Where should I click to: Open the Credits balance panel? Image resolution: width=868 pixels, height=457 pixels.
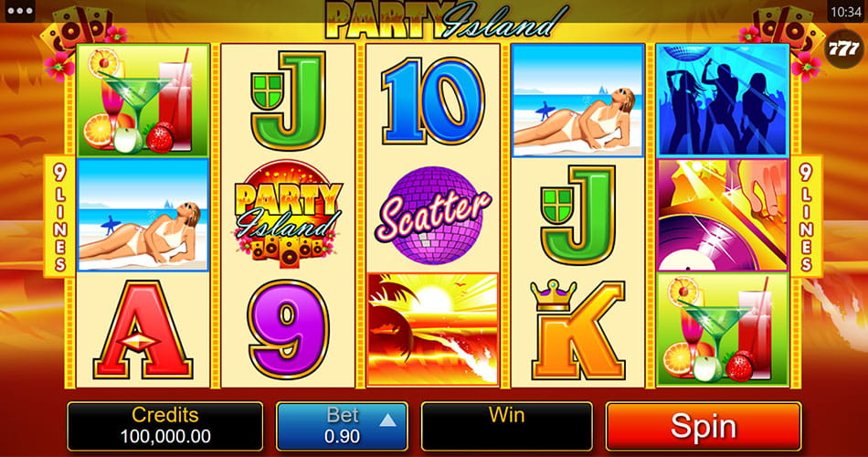click(165, 426)
